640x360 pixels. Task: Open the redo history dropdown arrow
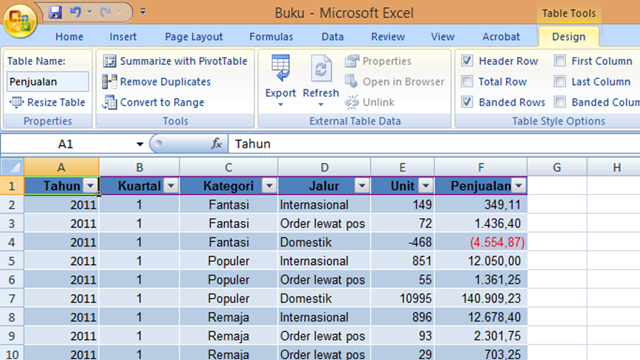pyautogui.click(x=120, y=12)
